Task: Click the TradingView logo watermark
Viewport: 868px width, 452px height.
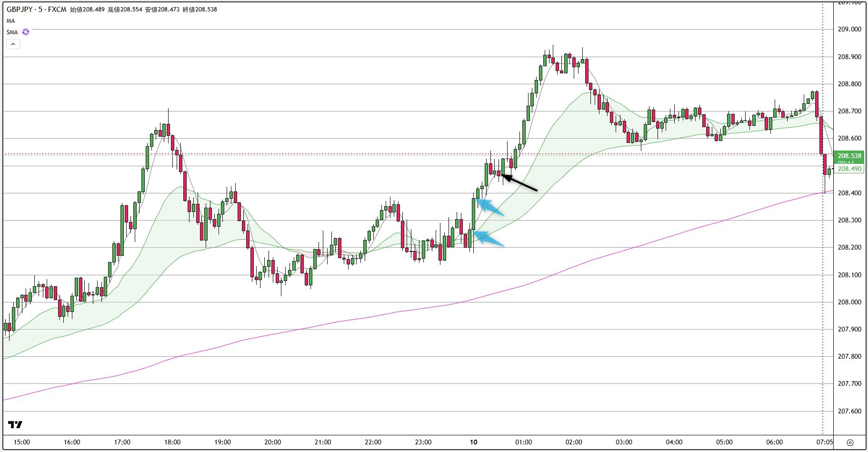Action: tap(15, 423)
